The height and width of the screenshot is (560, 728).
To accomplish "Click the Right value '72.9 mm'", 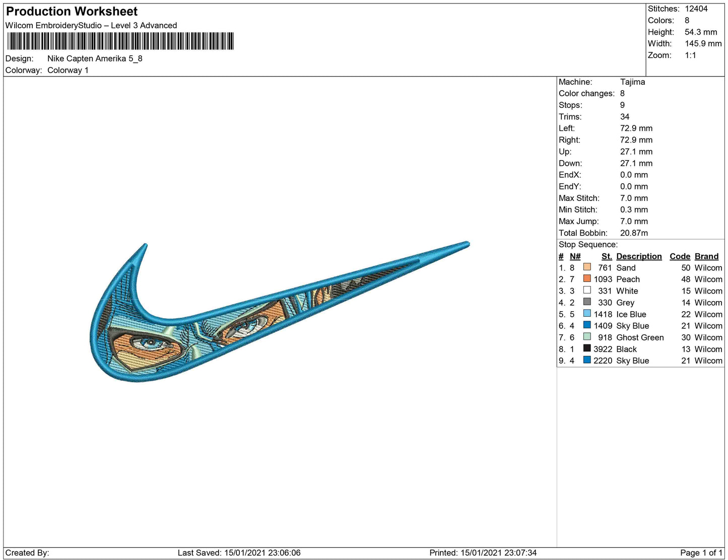I will pyautogui.click(x=636, y=139).
